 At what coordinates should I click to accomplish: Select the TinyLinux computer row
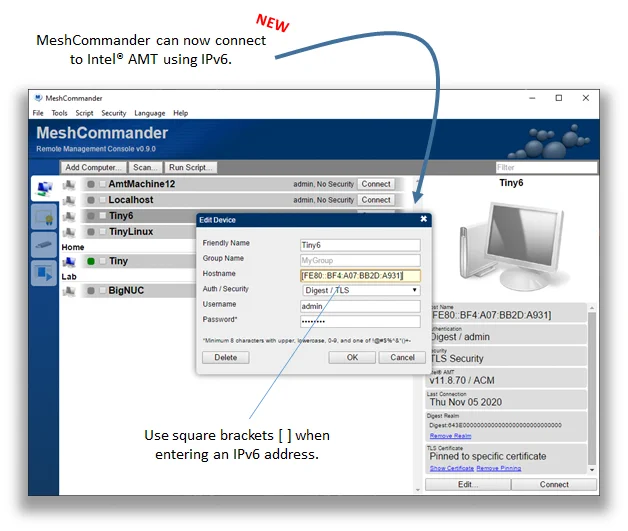[139, 232]
